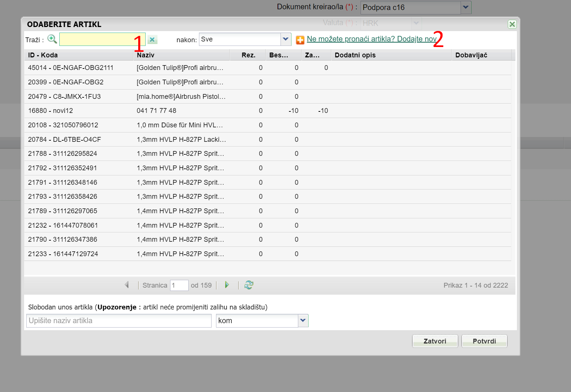Click the -10 value in Za... column
Screen dimensions: 571x392
323,111
